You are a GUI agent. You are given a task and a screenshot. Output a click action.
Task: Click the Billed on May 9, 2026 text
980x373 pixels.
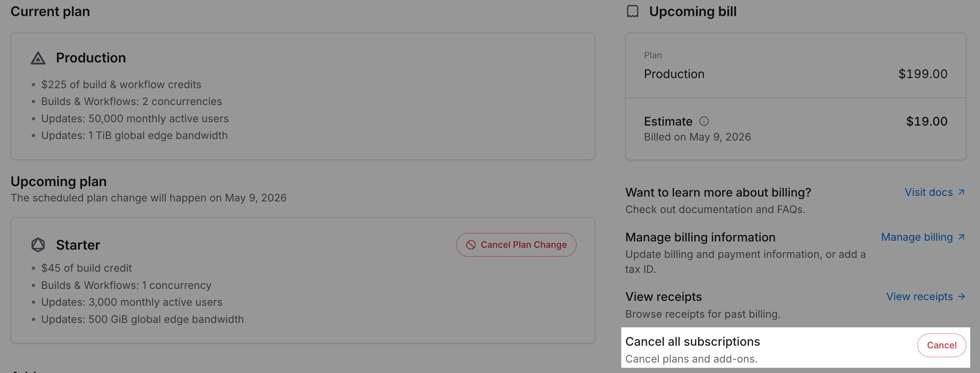697,137
